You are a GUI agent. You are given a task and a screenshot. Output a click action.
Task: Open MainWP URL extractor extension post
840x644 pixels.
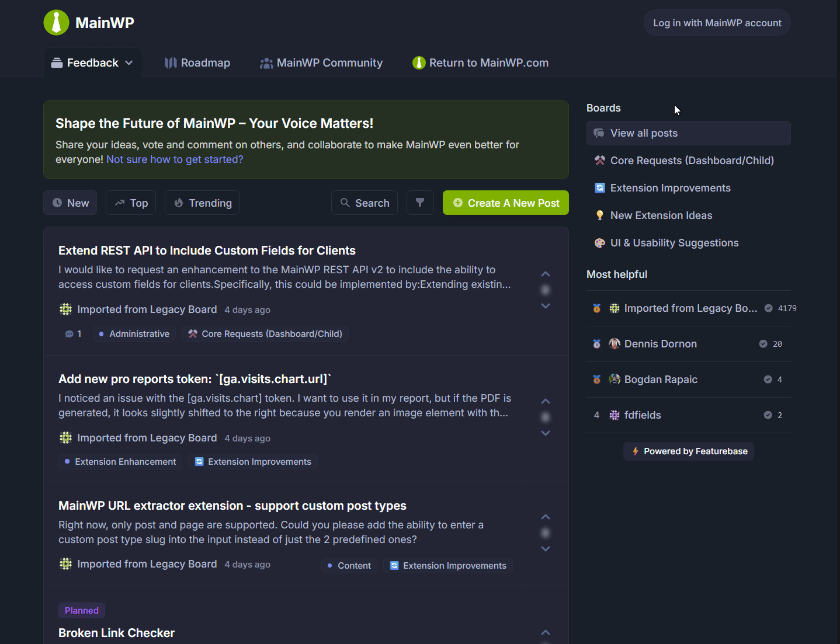[232, 506]
